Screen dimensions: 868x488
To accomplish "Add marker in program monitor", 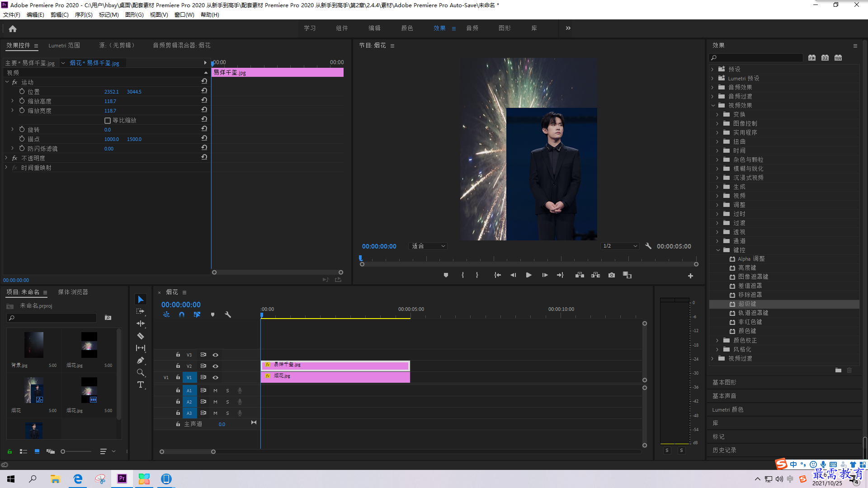I will click(x=446, y=275).
